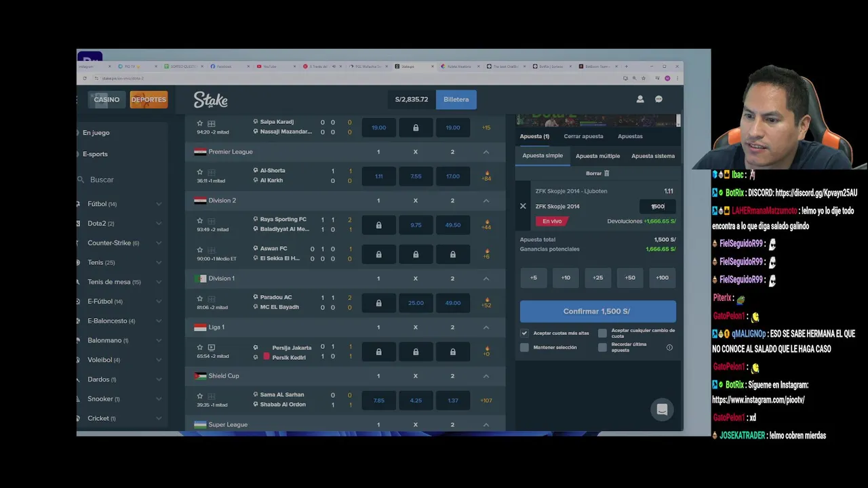
Task: Switch to CASINO section
Action: click(x=106, y=100)
